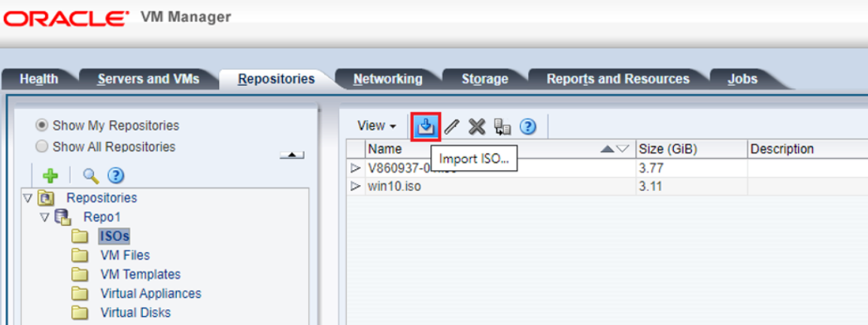Click the Delete X icon in toolbar

point(477,127)
